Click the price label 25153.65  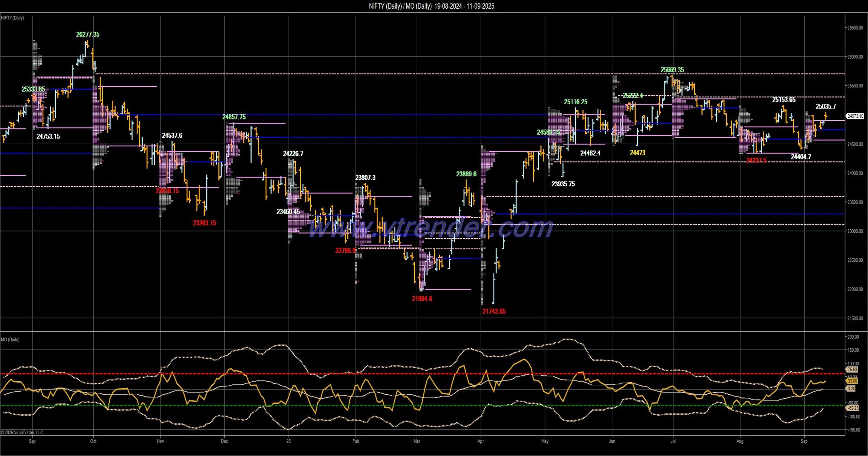pos(784,100)
